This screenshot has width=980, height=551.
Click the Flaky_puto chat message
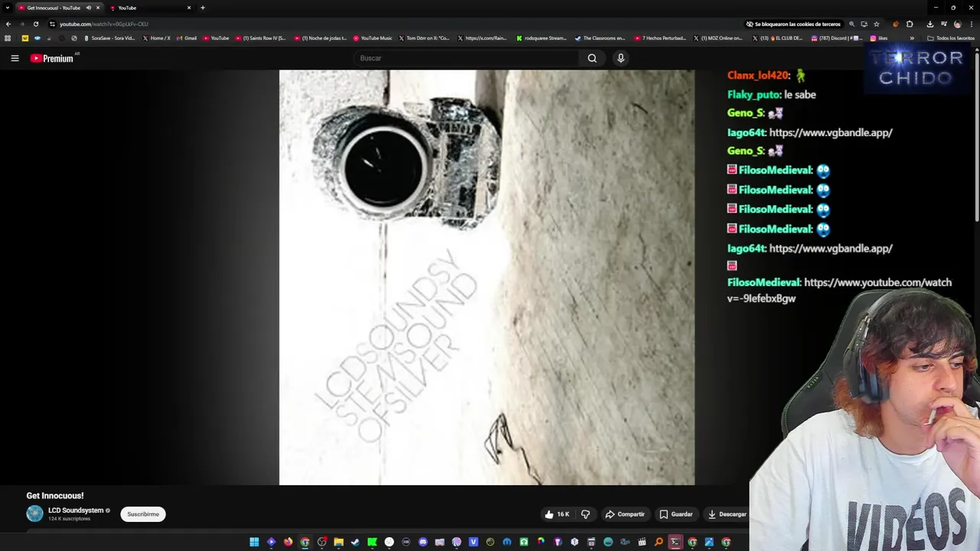point(772,94)
